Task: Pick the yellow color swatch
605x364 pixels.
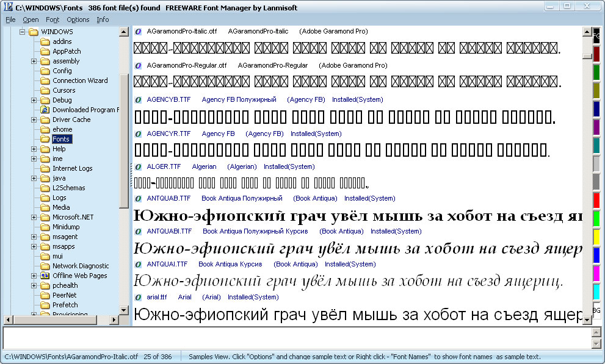Action: point(596,237)
